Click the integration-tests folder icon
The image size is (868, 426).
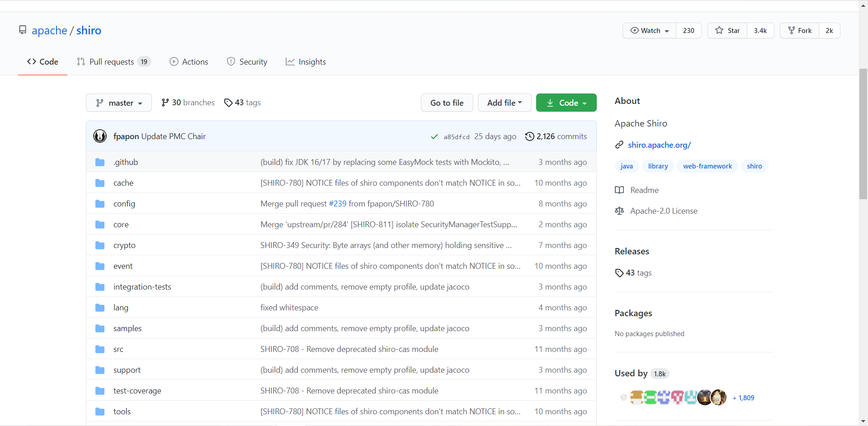tap(100, 287)
